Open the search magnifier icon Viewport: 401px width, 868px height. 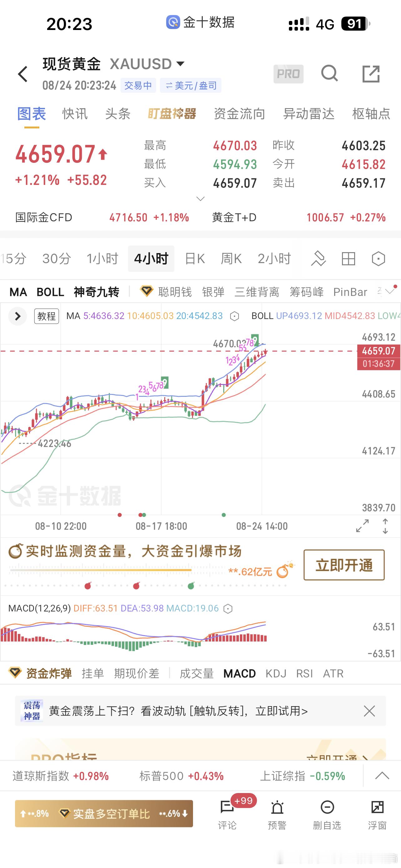[x=329, y=73]
